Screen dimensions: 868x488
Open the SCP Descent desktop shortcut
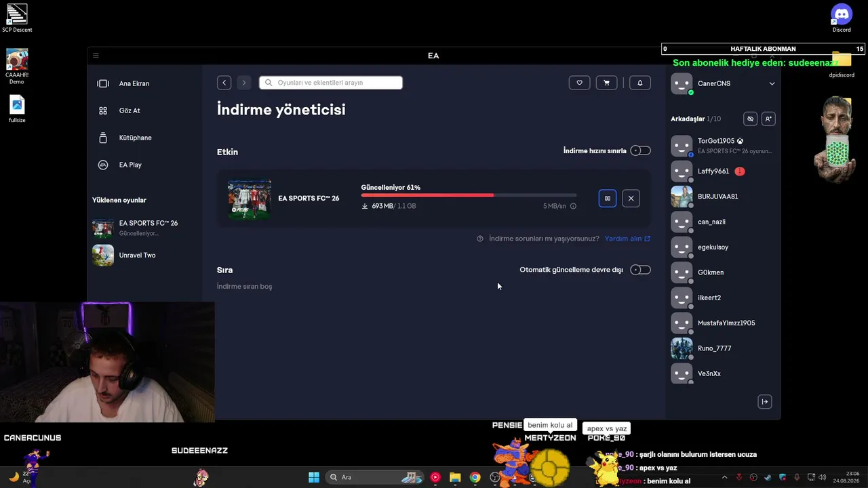[17, 18]
